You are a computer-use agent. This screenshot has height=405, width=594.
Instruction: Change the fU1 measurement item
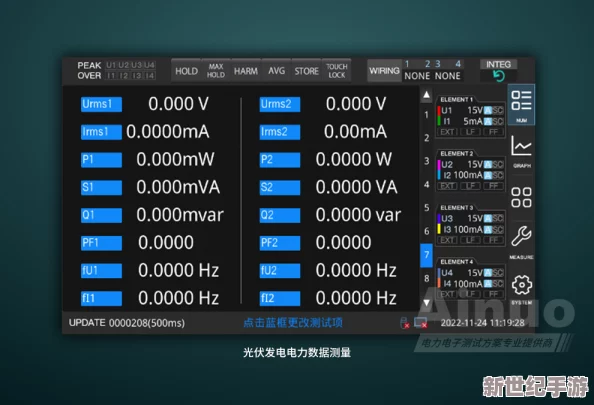101,271
